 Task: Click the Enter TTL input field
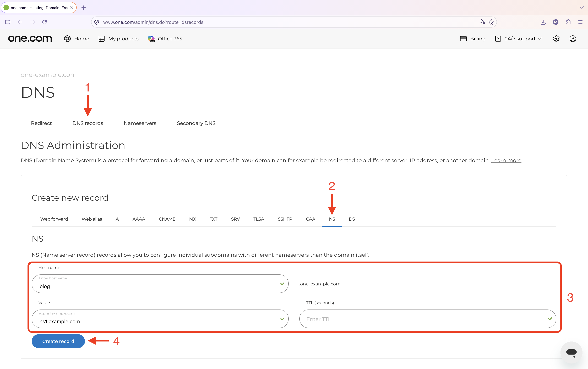click(x=428, y=319)
